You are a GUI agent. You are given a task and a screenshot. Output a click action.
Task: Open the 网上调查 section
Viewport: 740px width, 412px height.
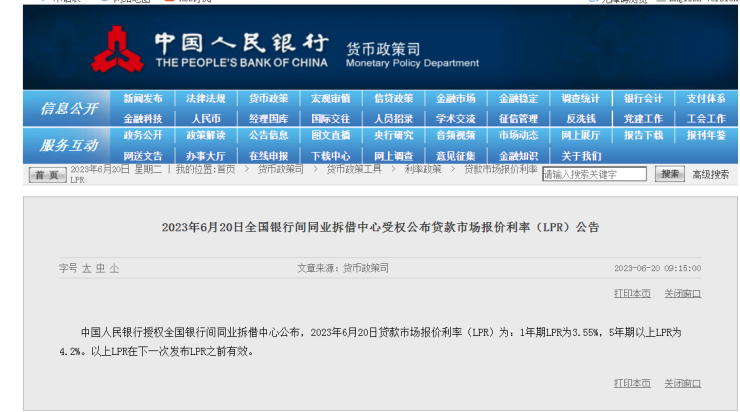tap(393, 156)
